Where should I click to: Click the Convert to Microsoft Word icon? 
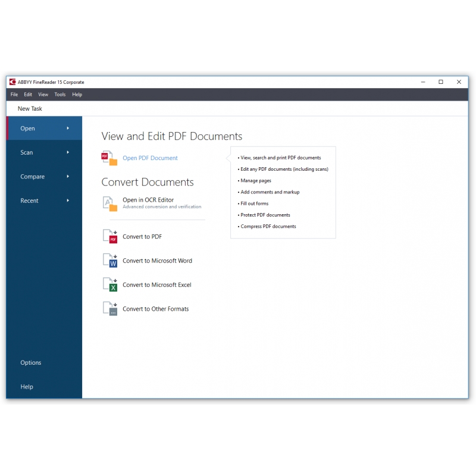(x=110, y=261)
